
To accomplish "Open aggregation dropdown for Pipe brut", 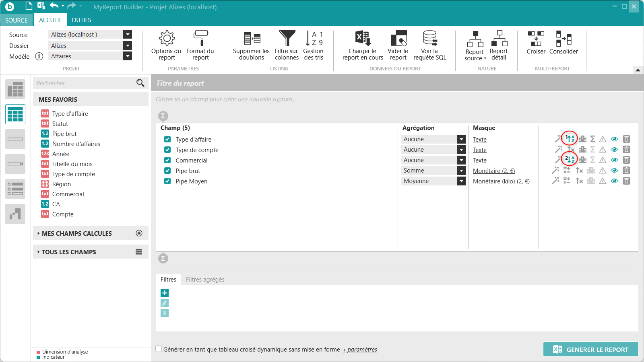I will 461,171.
